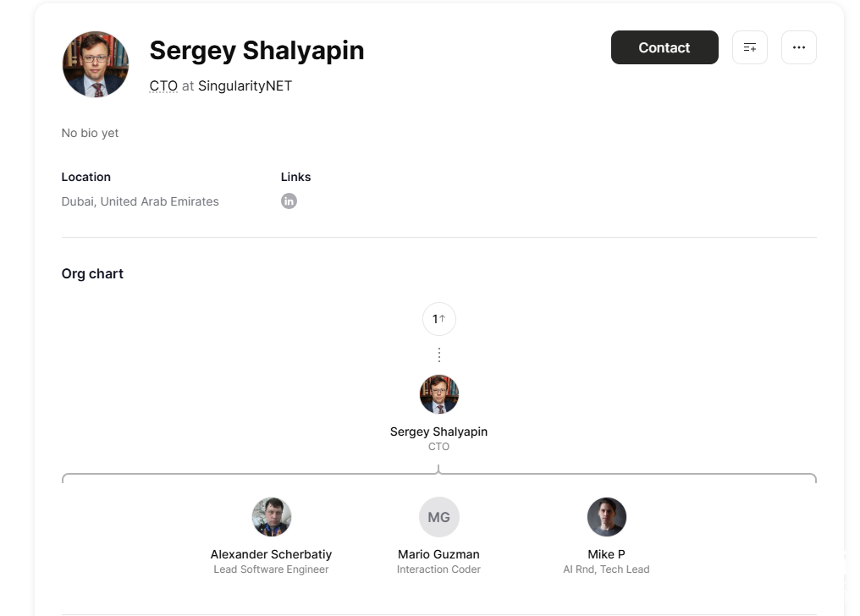Open Mike P's profile picture

pos(606,517)
